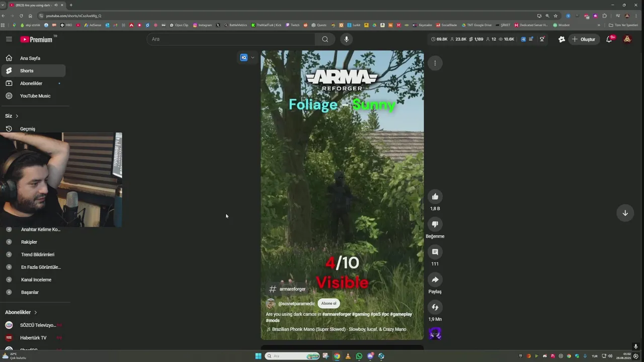Click the Abone ol subscribe button

point(329,304)
